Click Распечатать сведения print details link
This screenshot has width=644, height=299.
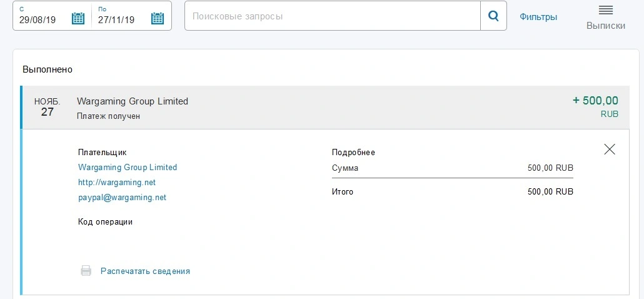(x=146, y=271)
